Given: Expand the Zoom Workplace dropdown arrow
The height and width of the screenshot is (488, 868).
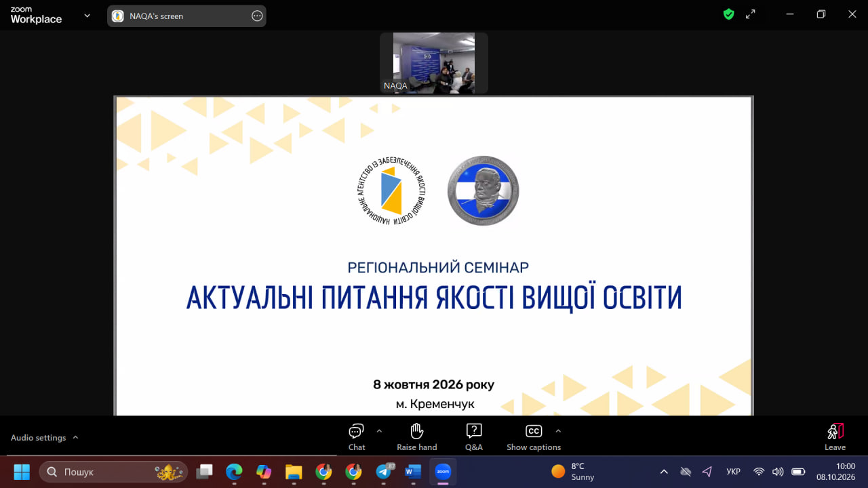Looking at the screenshot, I should click(x=87, y=16).
